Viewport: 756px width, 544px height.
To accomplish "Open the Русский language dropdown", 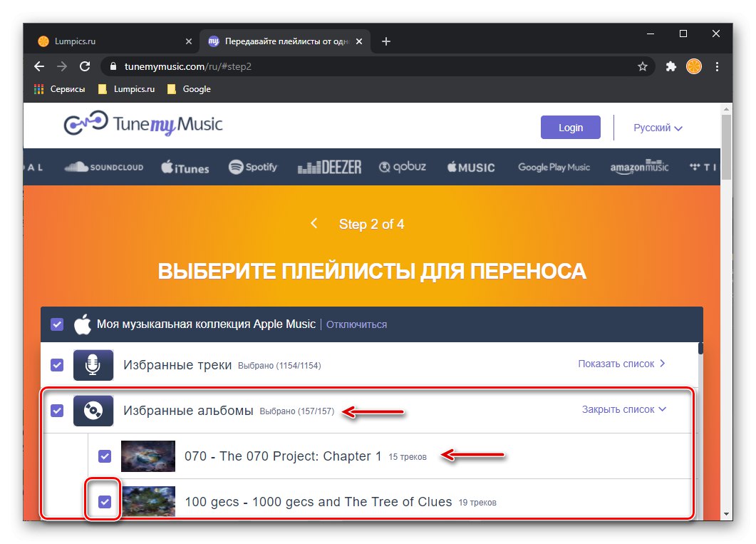I will 658,128.
